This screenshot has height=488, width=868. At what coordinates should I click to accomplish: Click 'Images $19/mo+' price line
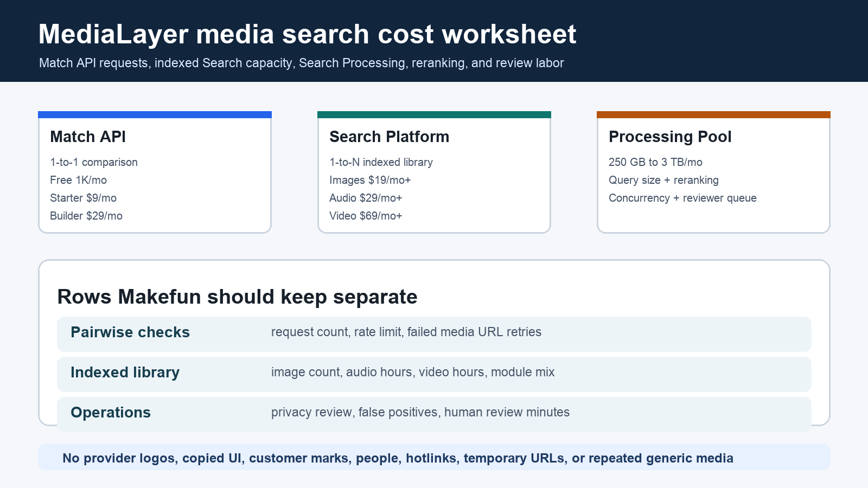pyautogui.click(x=370, y=180)
